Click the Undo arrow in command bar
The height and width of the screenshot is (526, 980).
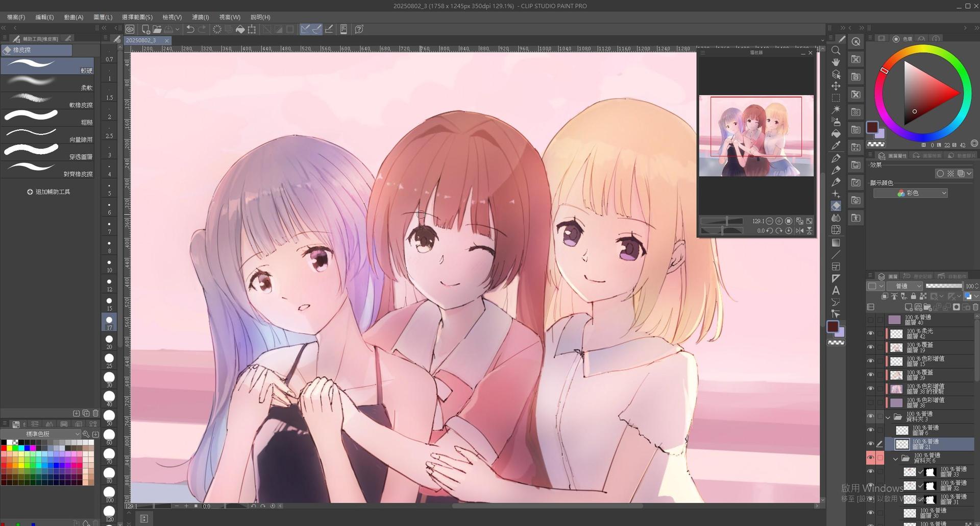[x=190, y=29]
